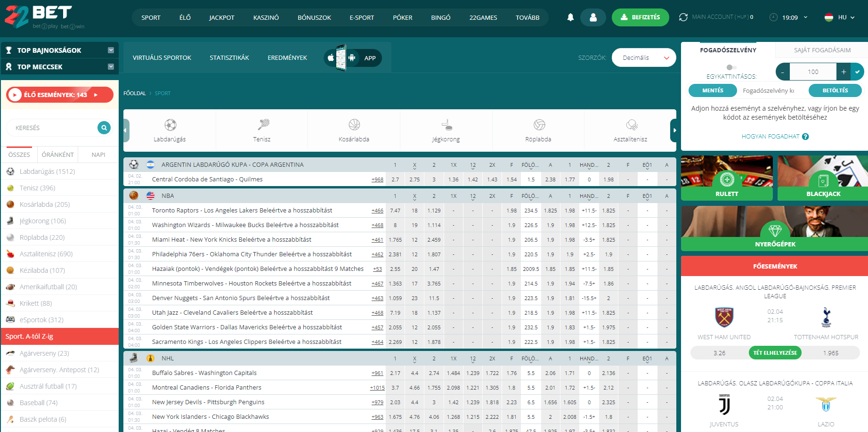This screenshot has width=868, height=432.
Task: Open the Decimális odds format dropdown
Action: click(643, 58)
